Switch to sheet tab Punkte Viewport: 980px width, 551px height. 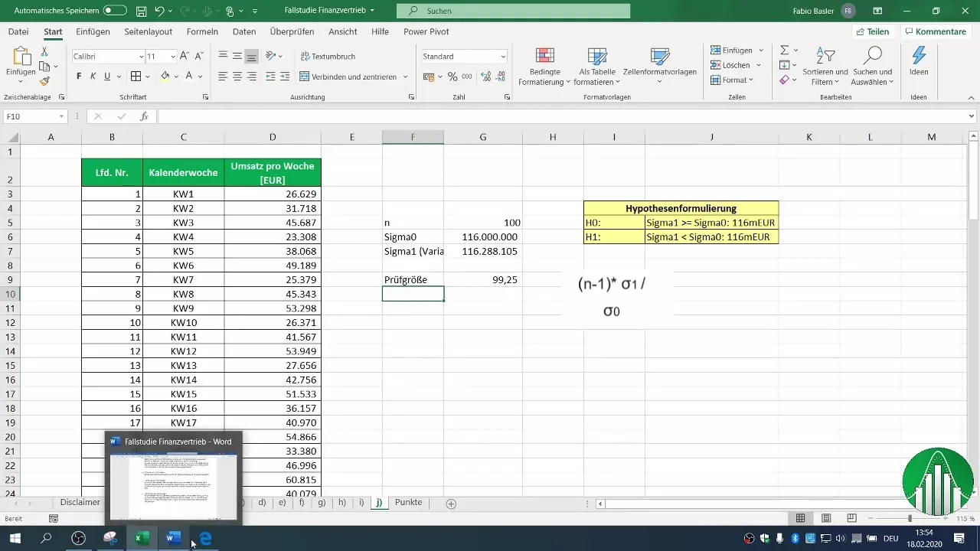[x=408, y=503]
